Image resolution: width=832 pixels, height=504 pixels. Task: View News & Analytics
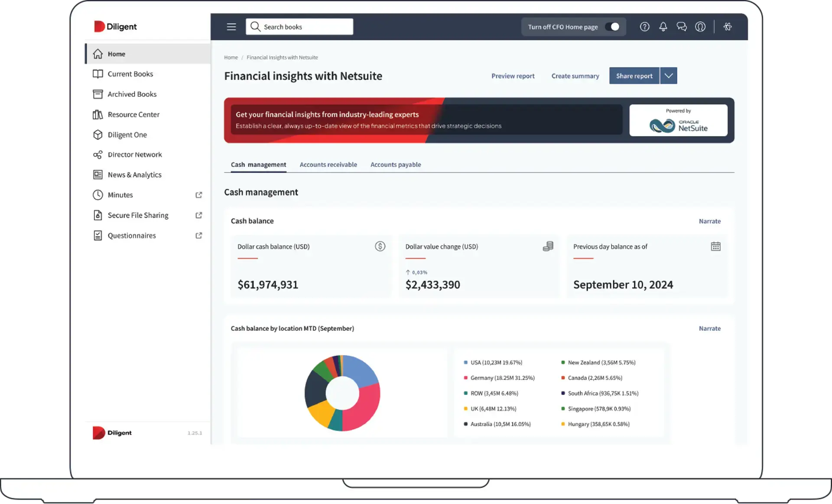click(135, 175)
